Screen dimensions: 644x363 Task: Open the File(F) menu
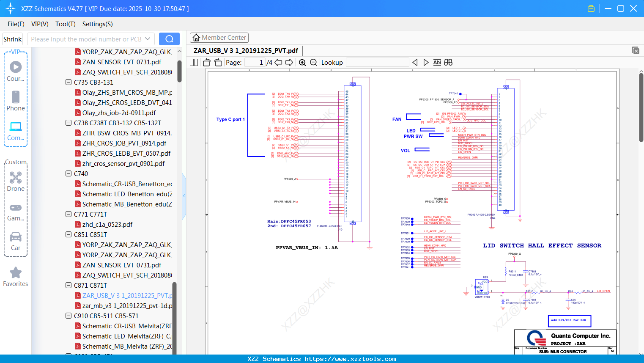tap(16, 24)
